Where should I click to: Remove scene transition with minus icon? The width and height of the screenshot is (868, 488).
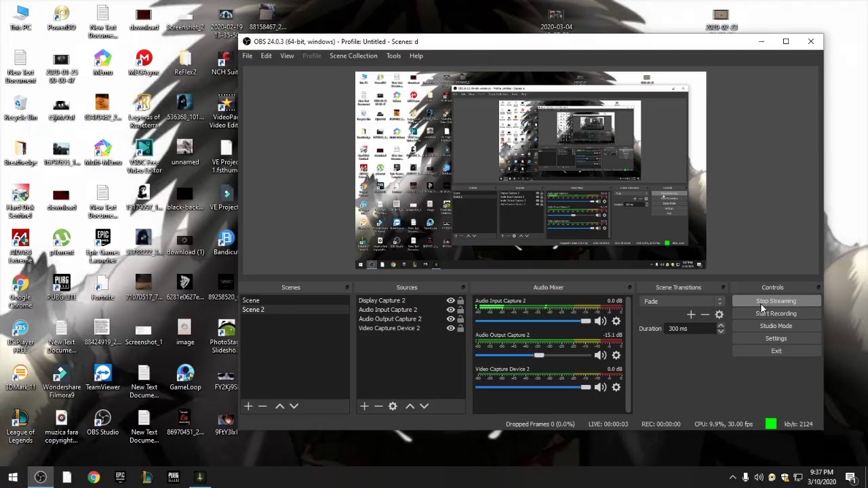pos(705,314)
